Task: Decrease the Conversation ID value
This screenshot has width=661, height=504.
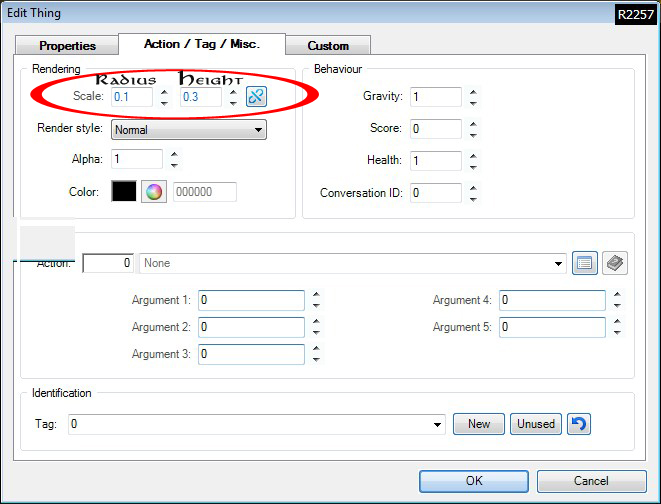Action: pyautogui.click(x=473, y=198)
